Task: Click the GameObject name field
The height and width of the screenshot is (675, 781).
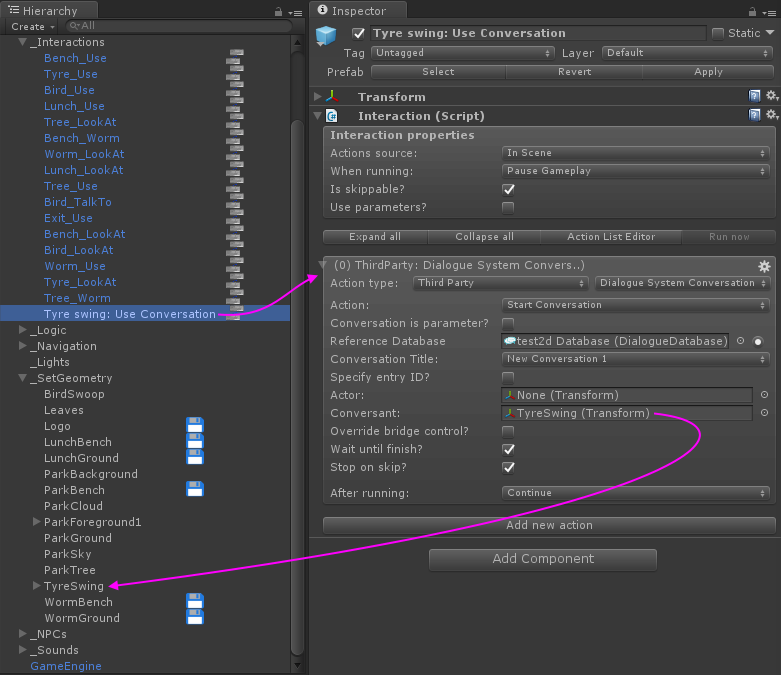Action: coord(538,33)
